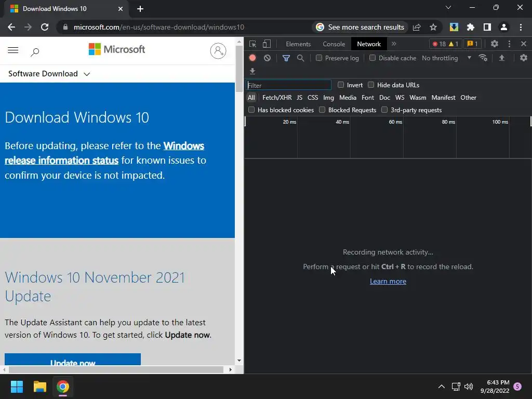Image resolution: width=532 pixels, height=399 pixels.
Task: Toggle Chrome side panel icon
Action: (487, 27)
